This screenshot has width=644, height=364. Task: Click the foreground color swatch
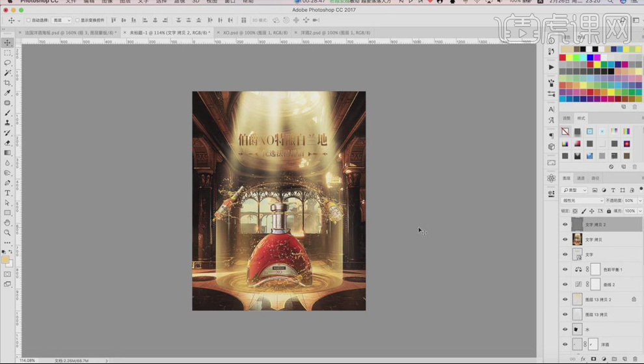click(x=5, y=259)
